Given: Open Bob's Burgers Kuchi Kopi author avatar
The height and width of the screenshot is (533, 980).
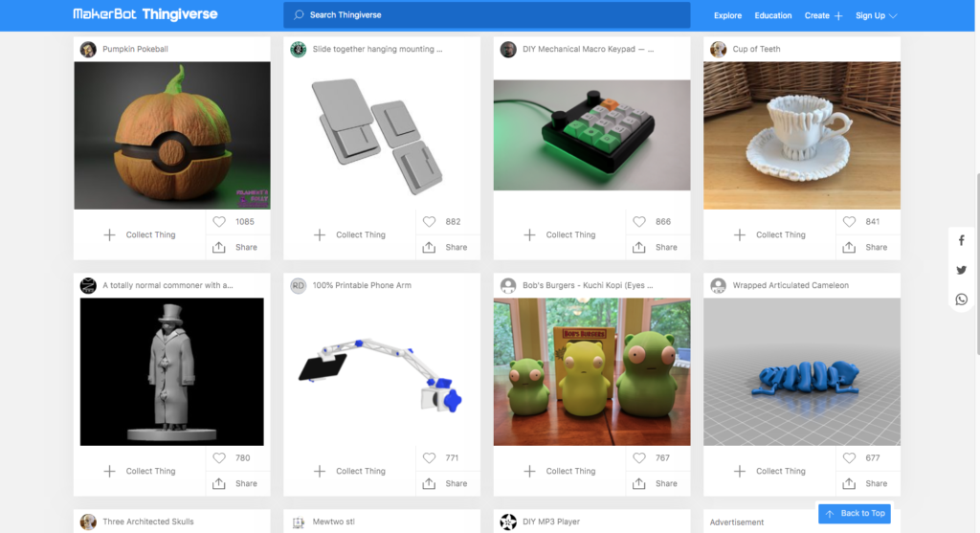Looking at the screenshot, I should (508, 285).
